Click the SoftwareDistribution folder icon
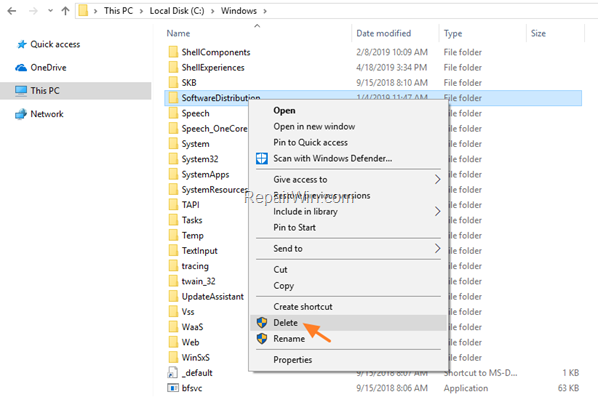This screenshot has width=598, height=397. [173, 98]
